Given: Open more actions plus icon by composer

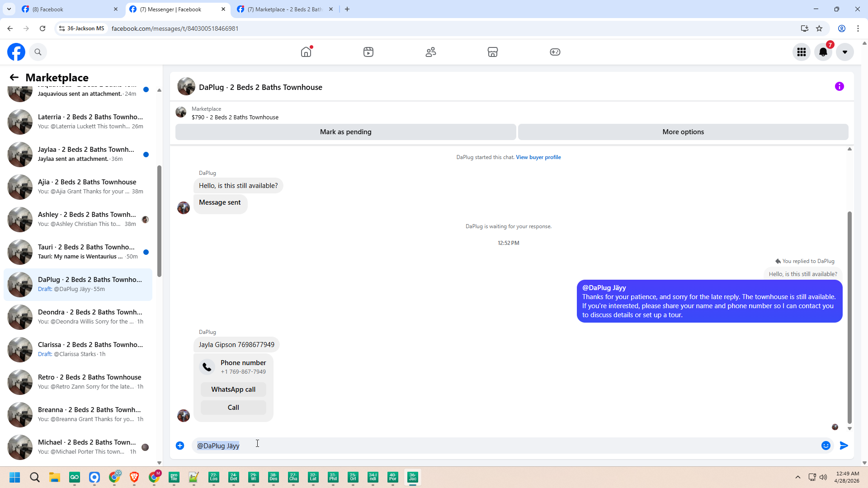Looking at the screenshot, I should click(x=180, y=446).
